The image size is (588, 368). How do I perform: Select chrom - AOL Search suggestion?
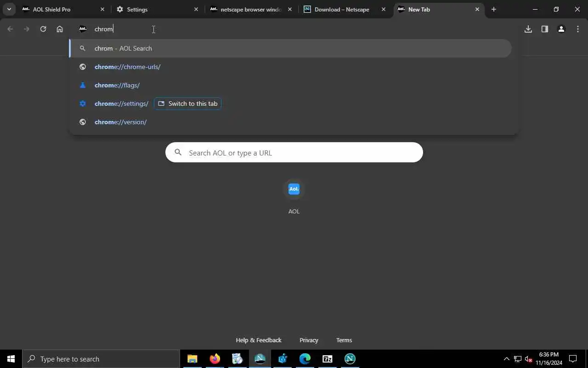coord(290,48)
